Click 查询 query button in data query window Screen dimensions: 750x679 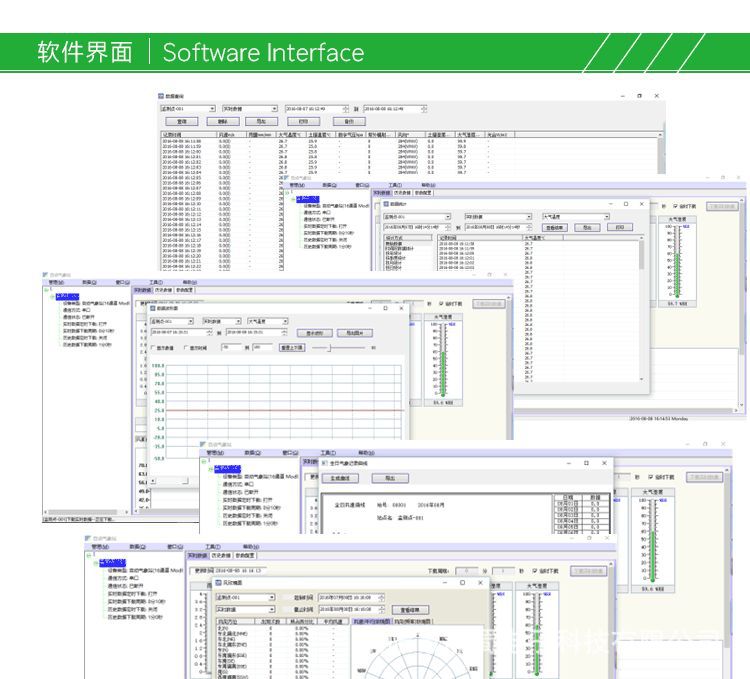182,121
